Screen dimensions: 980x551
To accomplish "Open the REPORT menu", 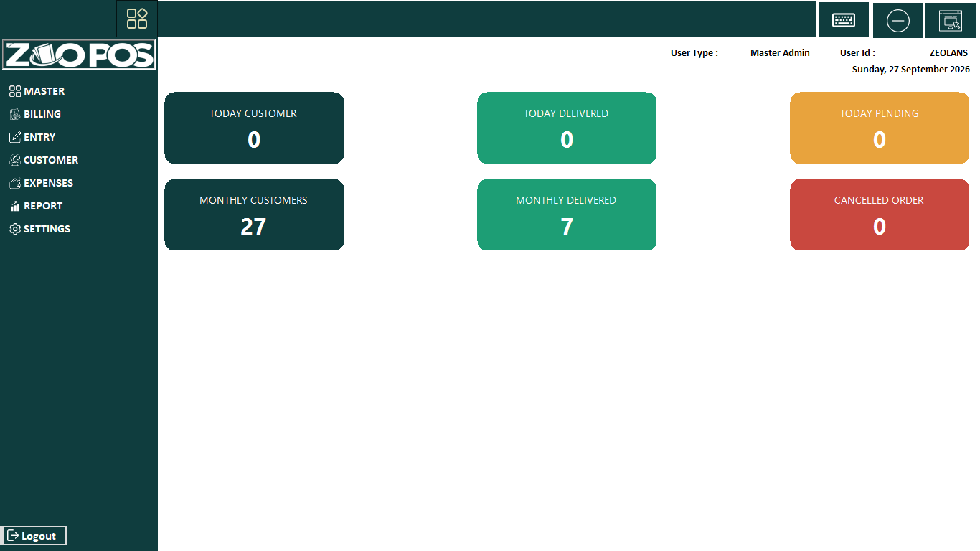I will [36, 206].
